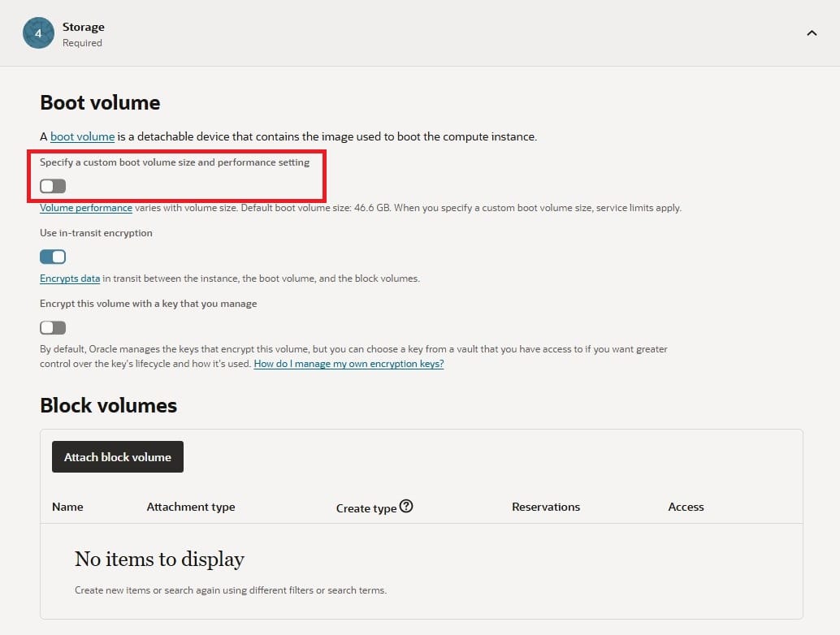Open How do I manage encryption keys link
The image size is (840, 635).
coord(349,364)
